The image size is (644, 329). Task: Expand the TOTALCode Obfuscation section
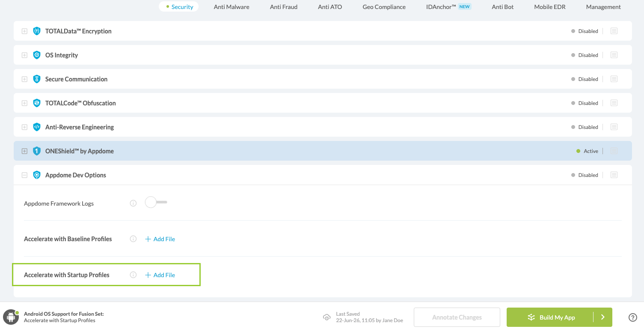click(x=24, y=103)
